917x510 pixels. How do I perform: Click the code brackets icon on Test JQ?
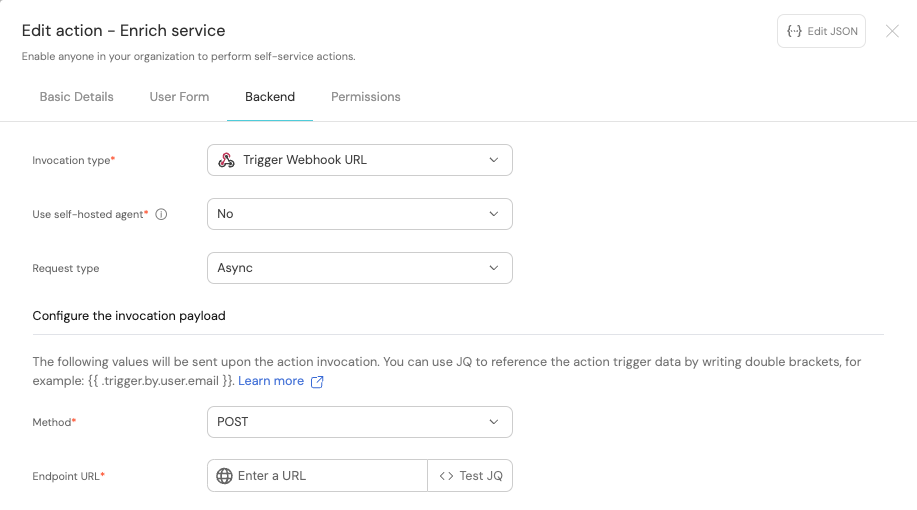pyautogui.click(x=446, y=476)
